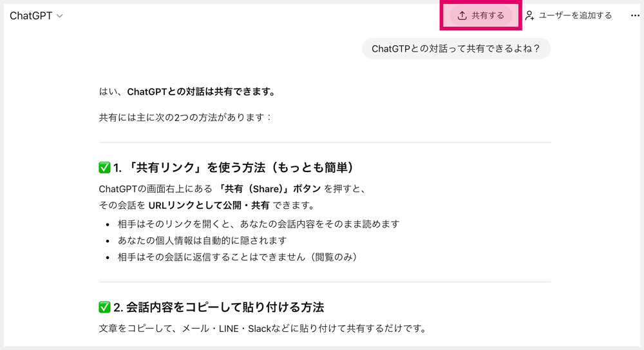Click the line 共有には主に次の2つの方法があります
The image size is (644, 350).
[185, 117]
